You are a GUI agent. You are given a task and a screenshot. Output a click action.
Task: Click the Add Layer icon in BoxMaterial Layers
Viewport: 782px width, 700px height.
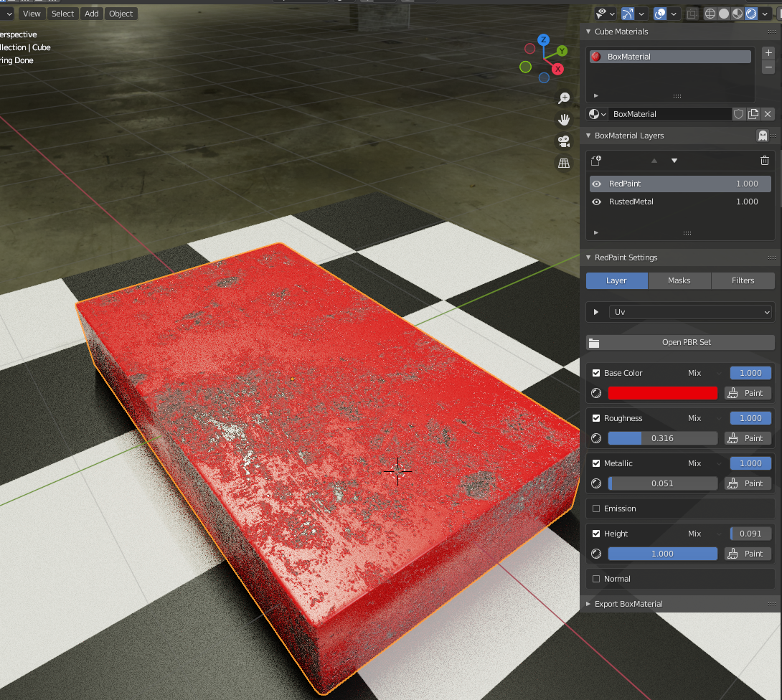(x=595, y=161)
